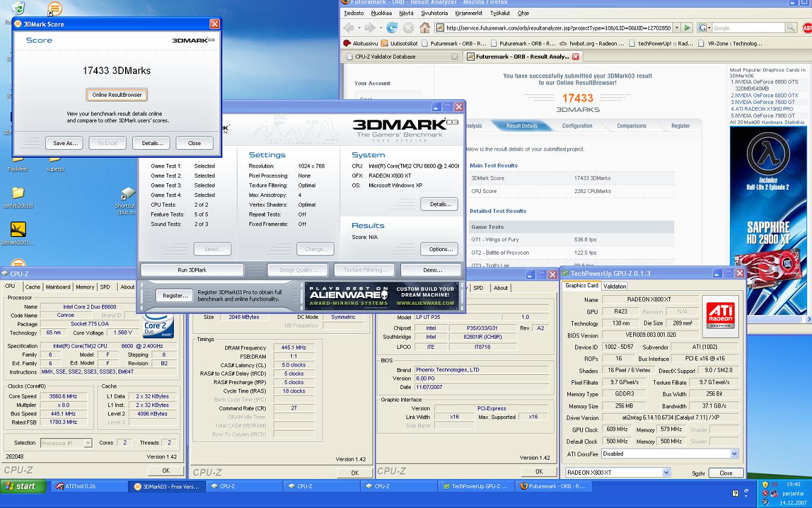The height and width of the screenshot is (508, 812).
Task: Click Save As button in 3DMark Score
Action: 65,143
